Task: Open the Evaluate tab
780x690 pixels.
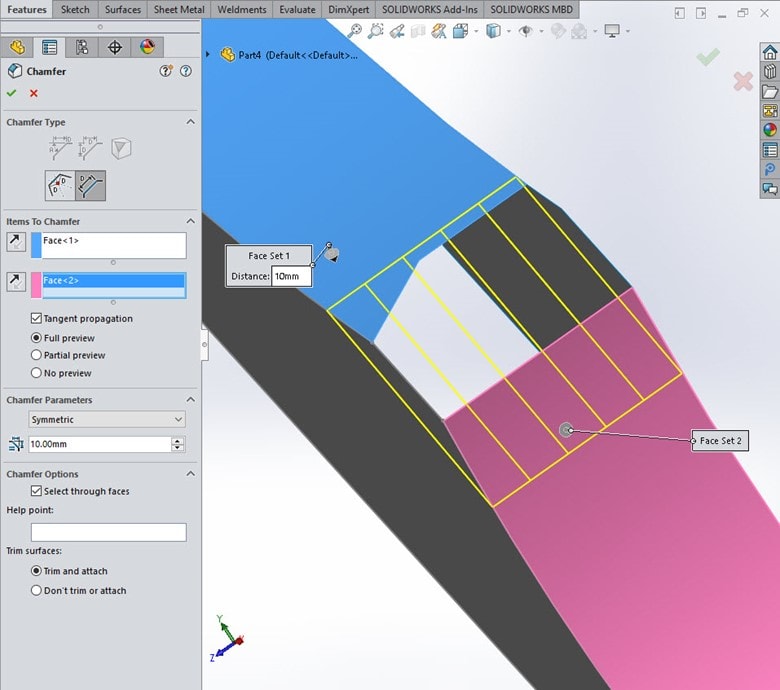Action: (x=297, y=10)
